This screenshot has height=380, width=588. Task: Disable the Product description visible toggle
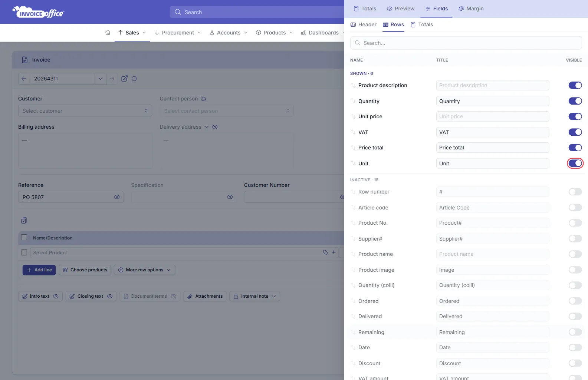[x=575, y=85]
